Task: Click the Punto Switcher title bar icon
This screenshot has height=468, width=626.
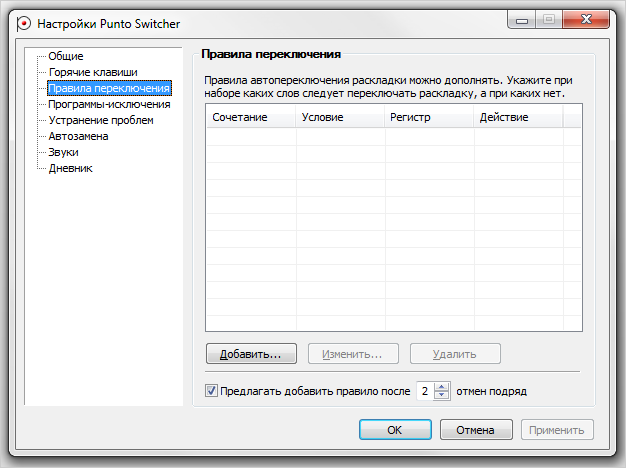Action: pyautogui.click(x=24, y=24)
